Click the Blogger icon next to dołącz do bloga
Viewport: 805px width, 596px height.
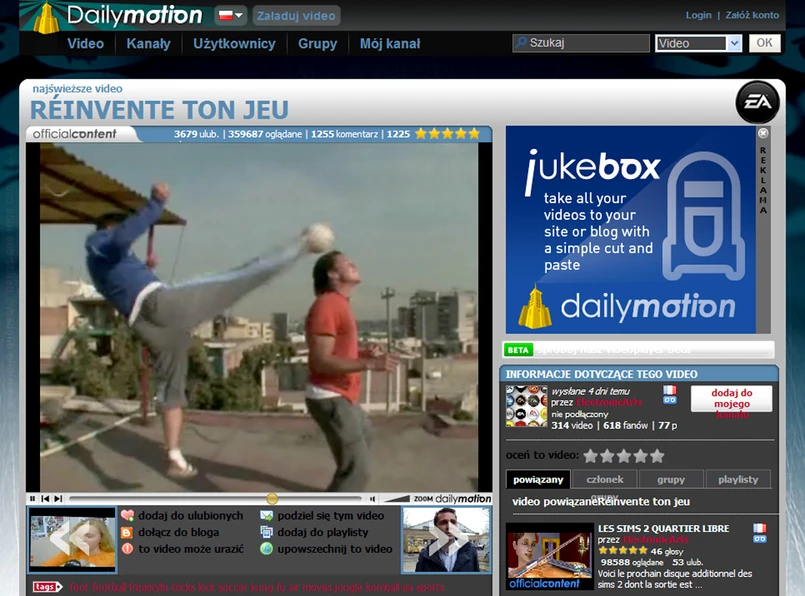(127, 532)
